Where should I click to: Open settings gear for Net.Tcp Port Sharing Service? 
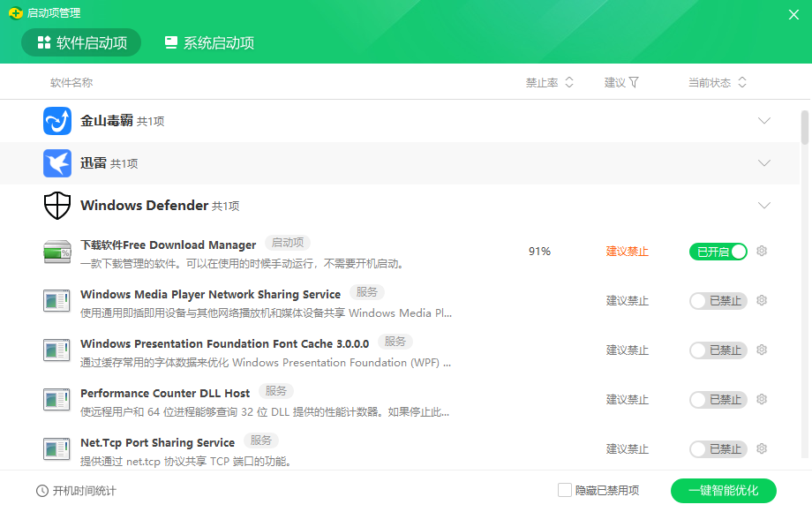(x=761, y=448)
